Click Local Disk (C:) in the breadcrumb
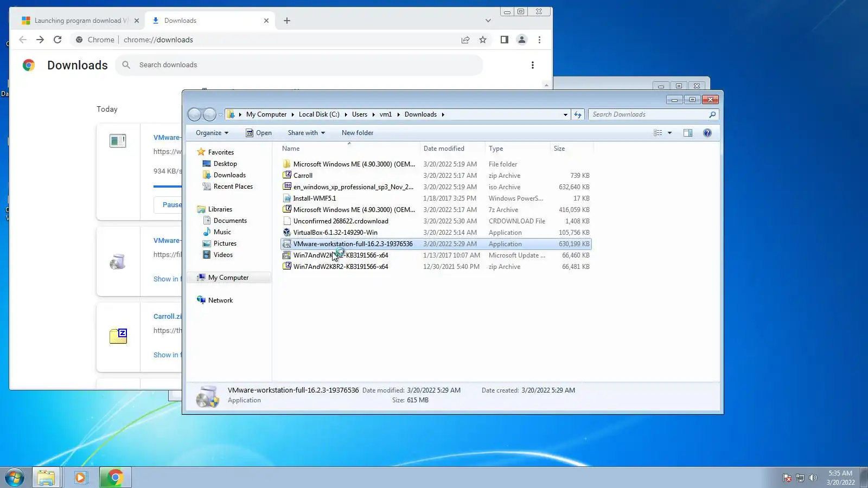This screenshot has width=868, height=488. point(319,114)
